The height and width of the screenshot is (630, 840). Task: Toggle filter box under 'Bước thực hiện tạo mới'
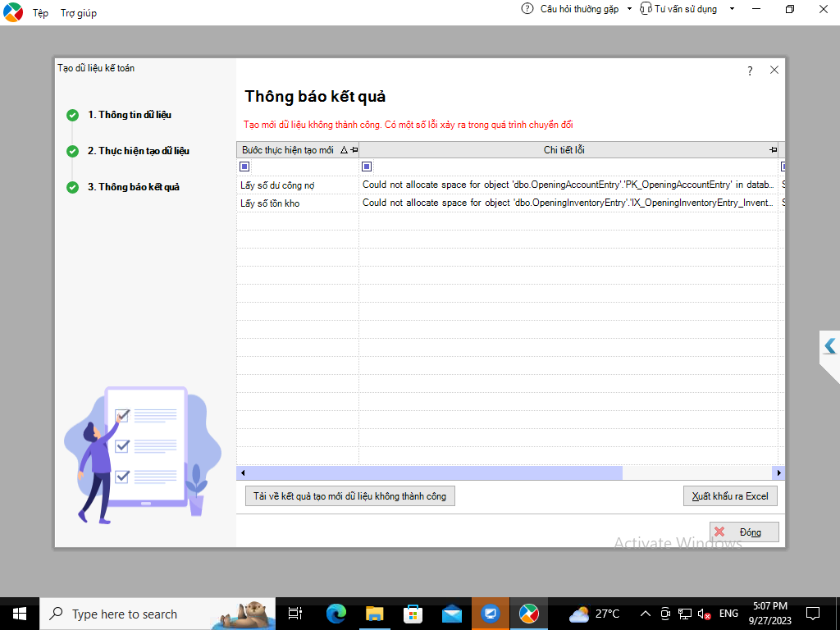244,167
